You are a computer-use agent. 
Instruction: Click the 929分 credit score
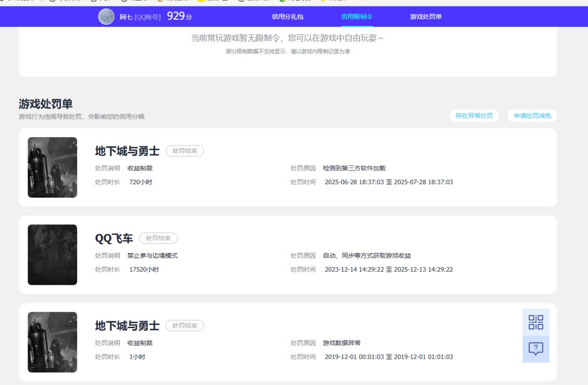pos(179,17)
